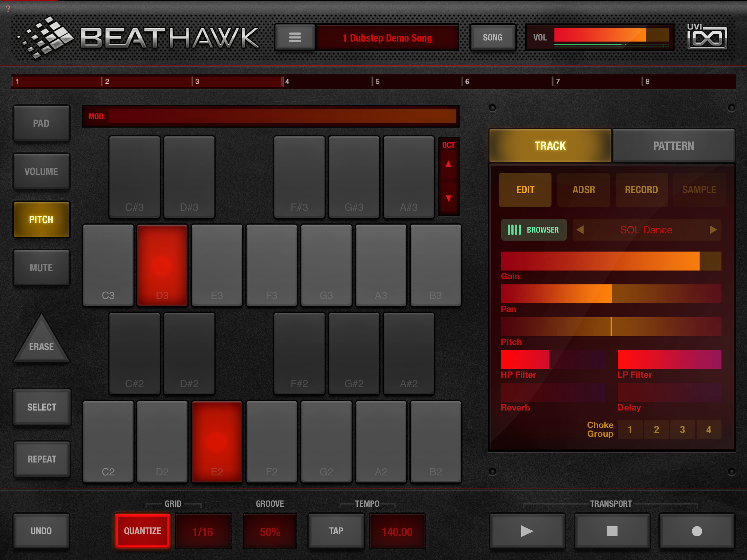Play the D#2 black key pad

[x=189, y=353]
